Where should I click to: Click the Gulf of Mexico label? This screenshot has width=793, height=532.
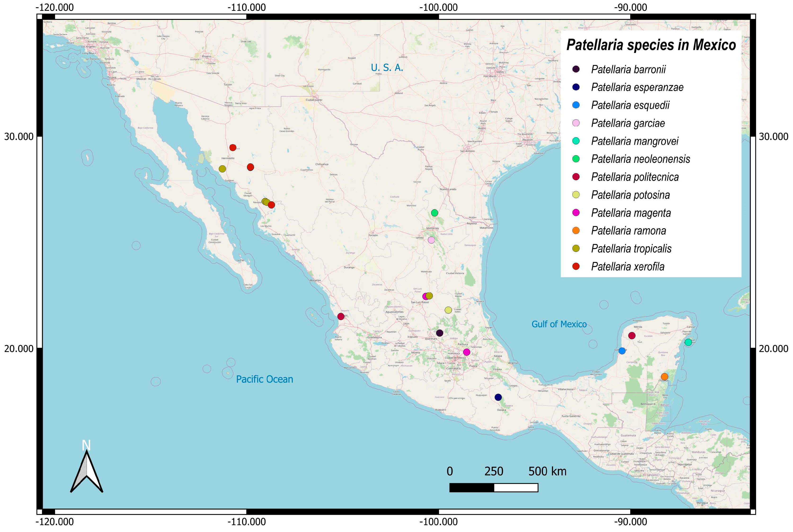[559, 324]
